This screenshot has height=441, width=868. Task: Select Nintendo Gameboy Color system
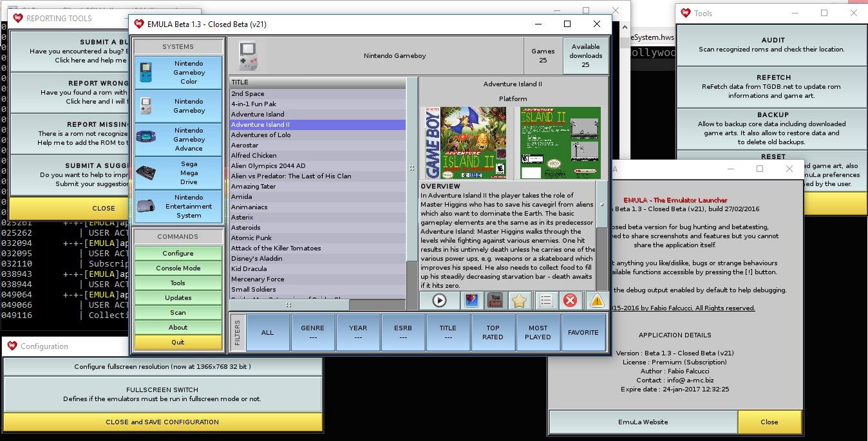(x=178, y=73)
